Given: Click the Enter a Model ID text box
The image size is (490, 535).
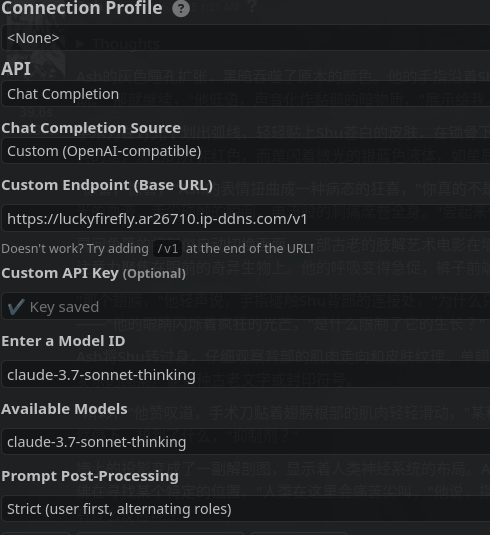Looking at the screenshot, I should [246, 375].
